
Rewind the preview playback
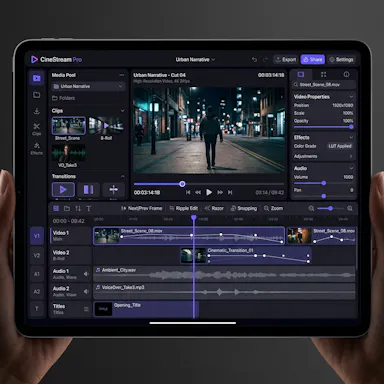coord(198,192)
